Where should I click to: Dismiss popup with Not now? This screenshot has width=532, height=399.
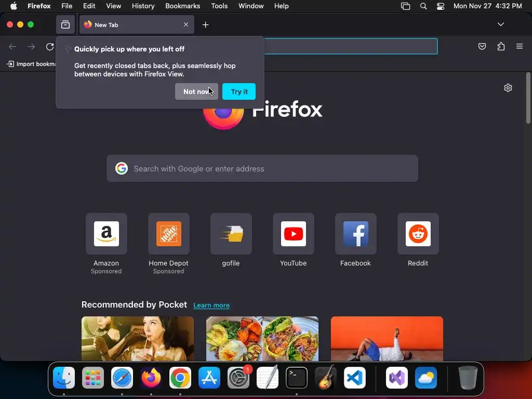point(196,91)
